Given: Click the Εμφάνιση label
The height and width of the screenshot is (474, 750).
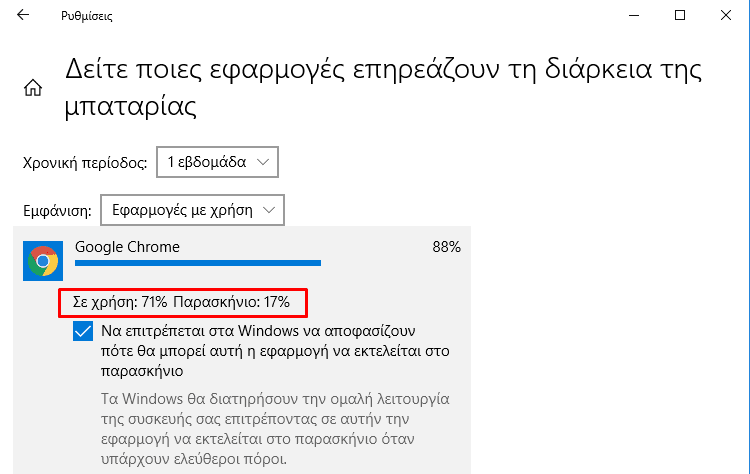Looking at the screenshot, I should pos(57,211).
